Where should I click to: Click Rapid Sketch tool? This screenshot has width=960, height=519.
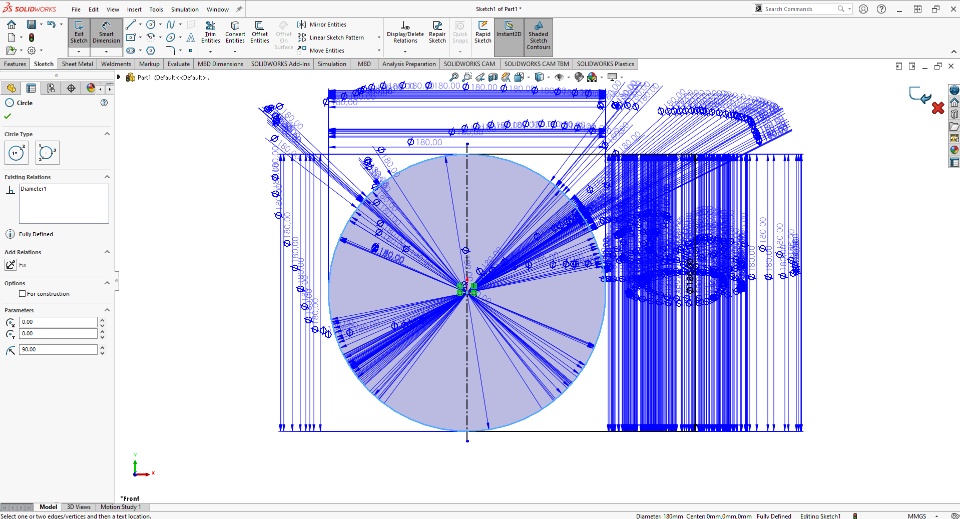tap(483, 32)
